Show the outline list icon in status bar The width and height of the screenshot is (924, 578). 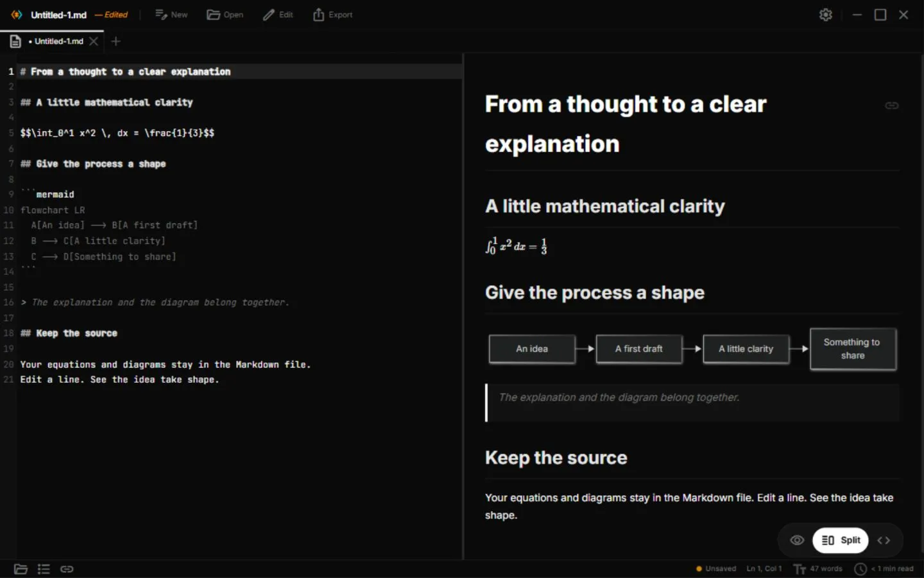pos(44,569)
